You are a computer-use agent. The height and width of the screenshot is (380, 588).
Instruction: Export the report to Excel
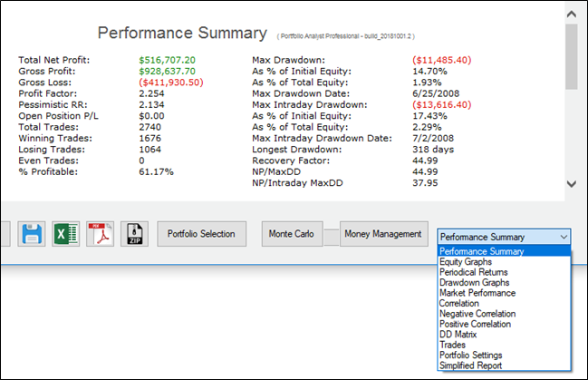pos(66,234)
